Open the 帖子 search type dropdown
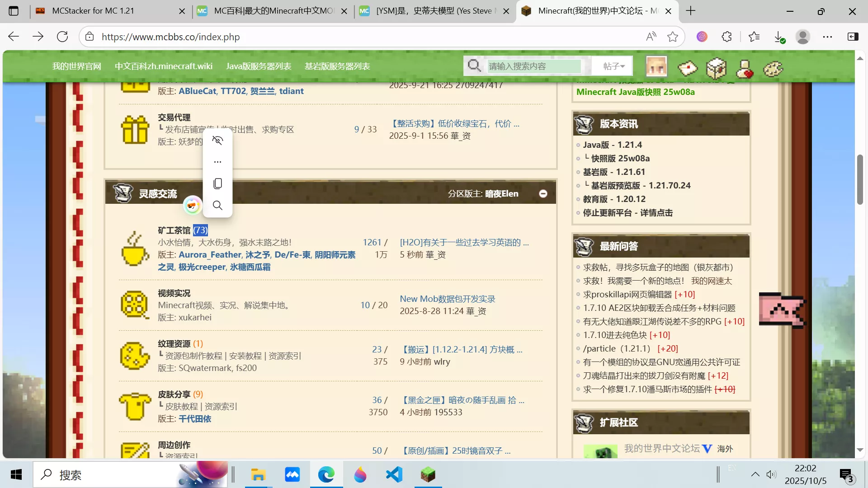Screen dimensions: 868x488 tap(612, 66)
